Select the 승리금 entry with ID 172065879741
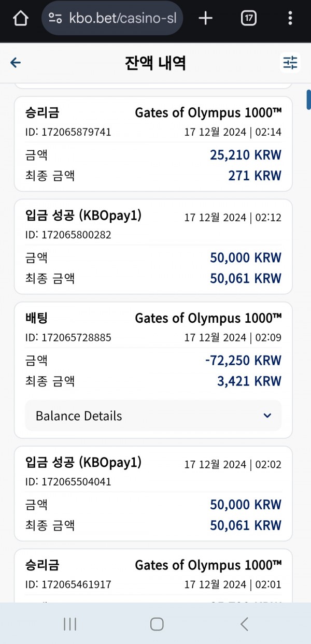 tap(153, 144)
